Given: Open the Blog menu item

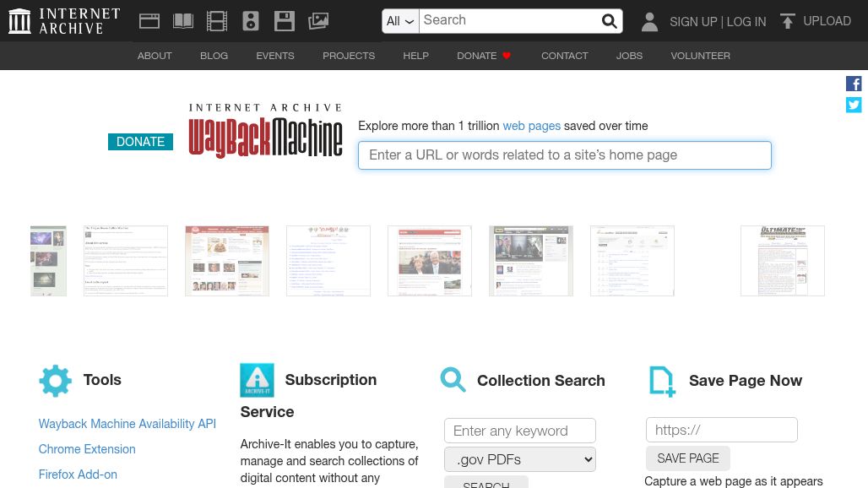Looking at the screenshot, I should [214, 56].
